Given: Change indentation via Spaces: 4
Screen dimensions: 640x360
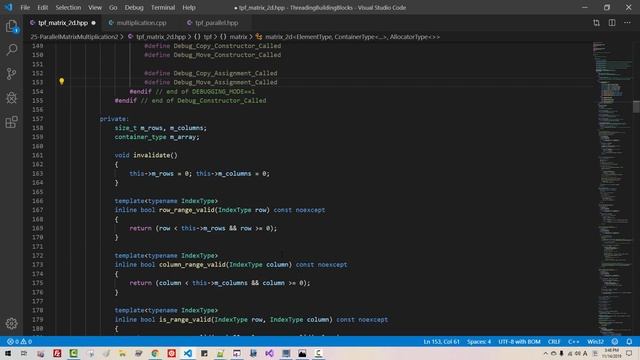Looking at the screenshot, I should pos(479,342).
